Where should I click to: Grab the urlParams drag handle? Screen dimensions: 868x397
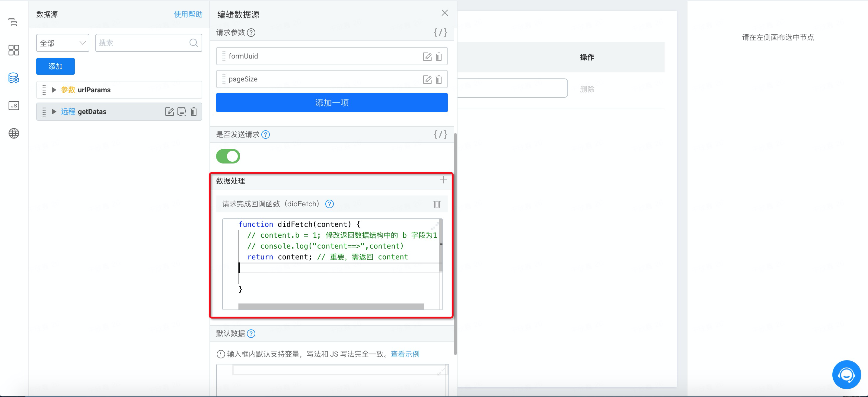pyautogui.click(x=44, y=90)
